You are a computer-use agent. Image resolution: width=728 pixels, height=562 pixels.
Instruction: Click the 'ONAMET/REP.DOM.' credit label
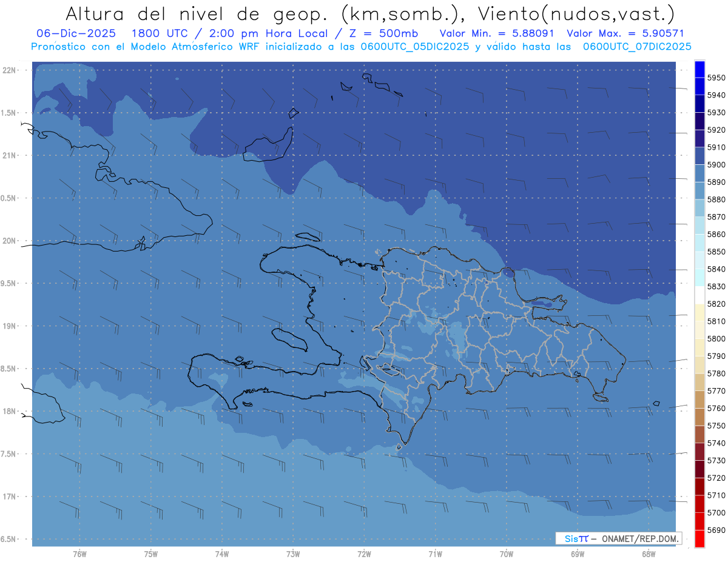pos(640,538)
